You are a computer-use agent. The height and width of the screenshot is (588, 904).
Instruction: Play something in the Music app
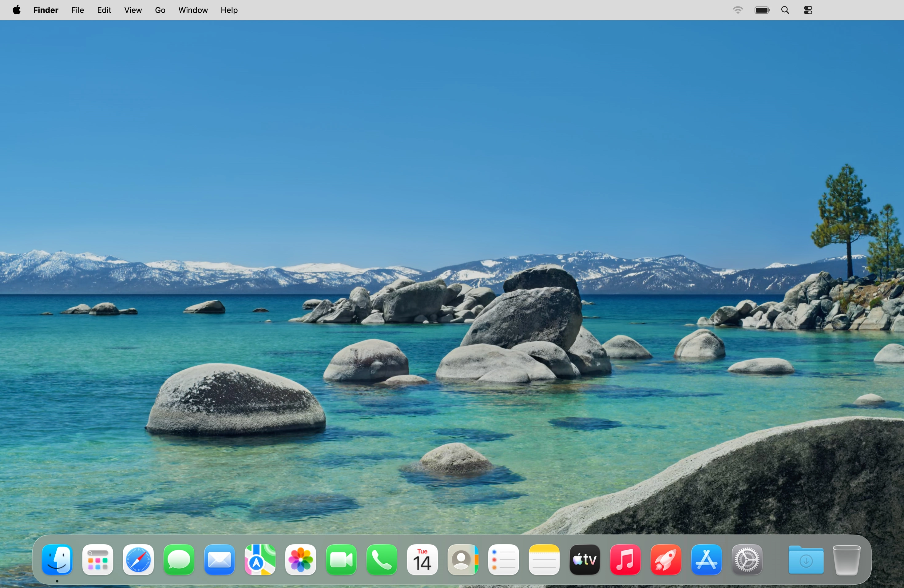625,560
